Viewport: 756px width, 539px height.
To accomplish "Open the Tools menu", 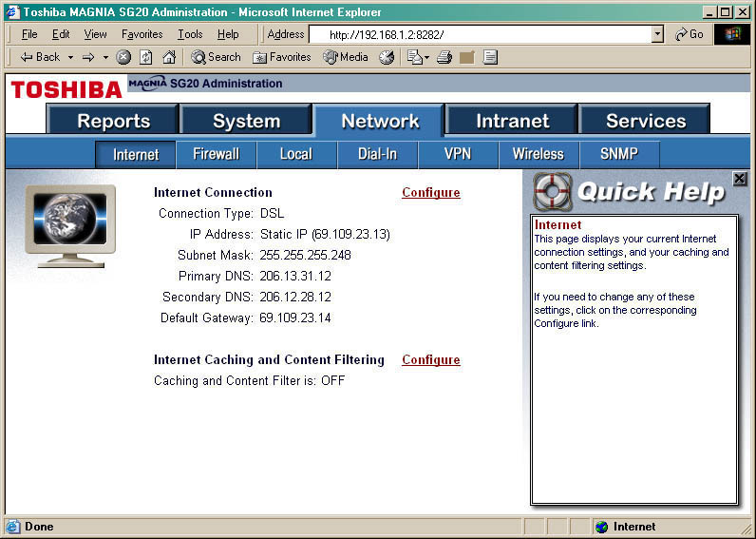I will [190, 34].
